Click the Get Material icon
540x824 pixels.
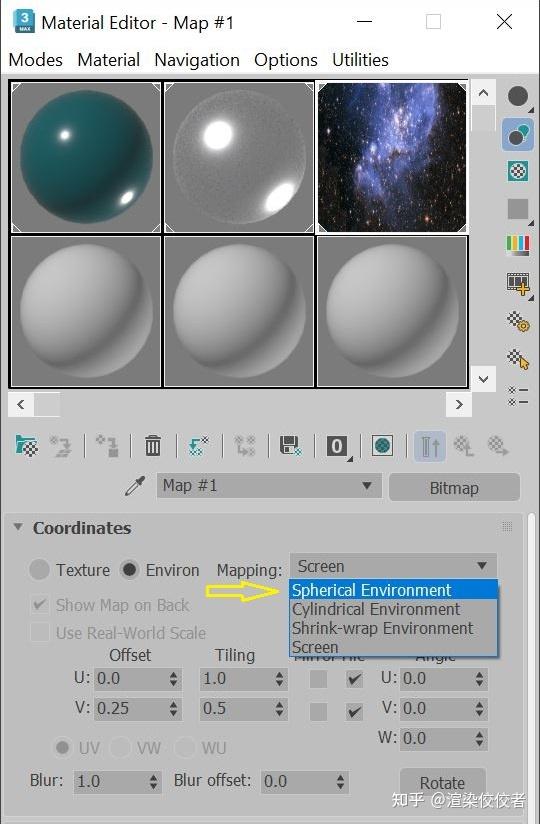[x=26, y=446]
